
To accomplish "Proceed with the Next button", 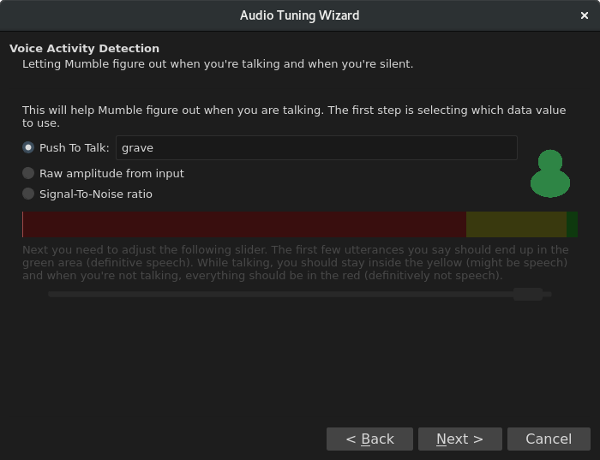I will click(x=459, y=439).
